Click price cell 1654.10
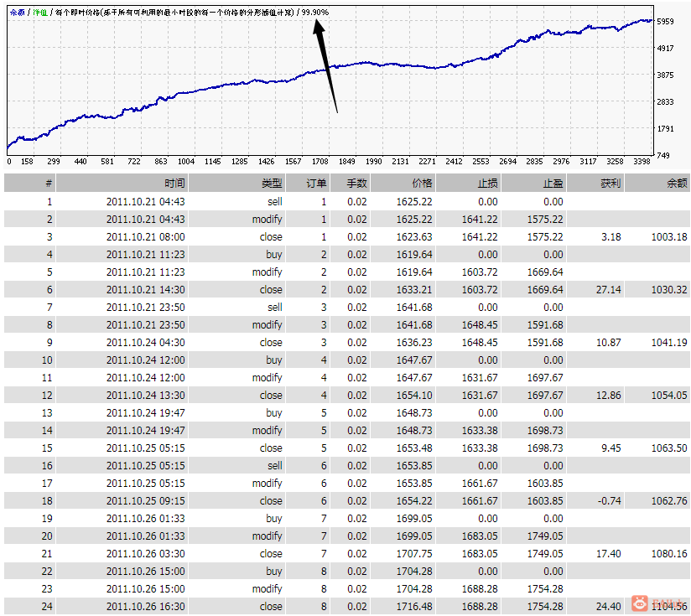 tap(413, 396)
